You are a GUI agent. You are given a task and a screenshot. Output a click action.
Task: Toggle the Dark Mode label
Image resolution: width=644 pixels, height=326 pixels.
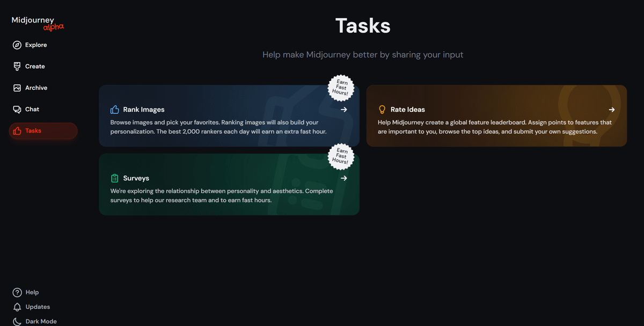[41, 322]
